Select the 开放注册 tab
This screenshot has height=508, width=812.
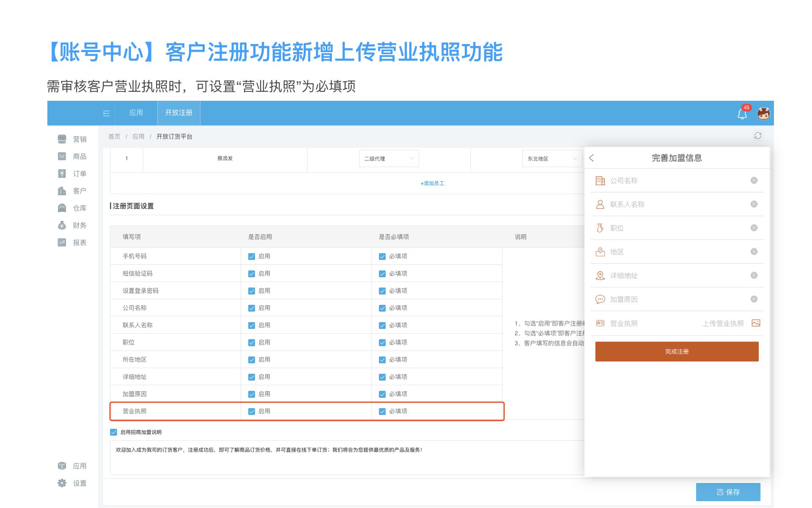178,113
